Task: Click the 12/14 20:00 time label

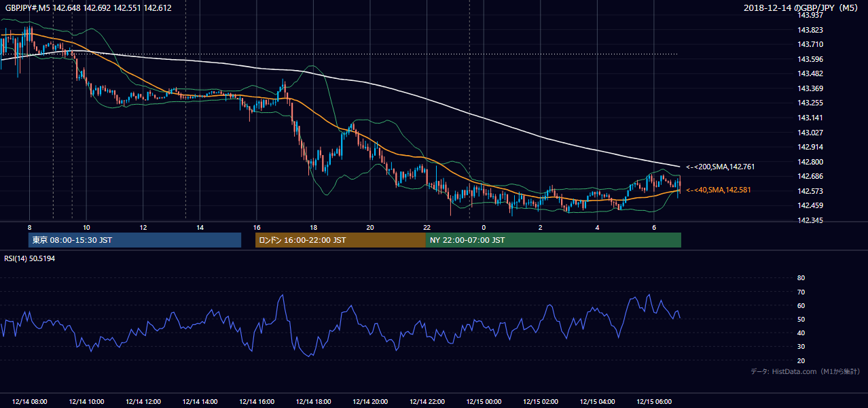Action: (369, 402)
